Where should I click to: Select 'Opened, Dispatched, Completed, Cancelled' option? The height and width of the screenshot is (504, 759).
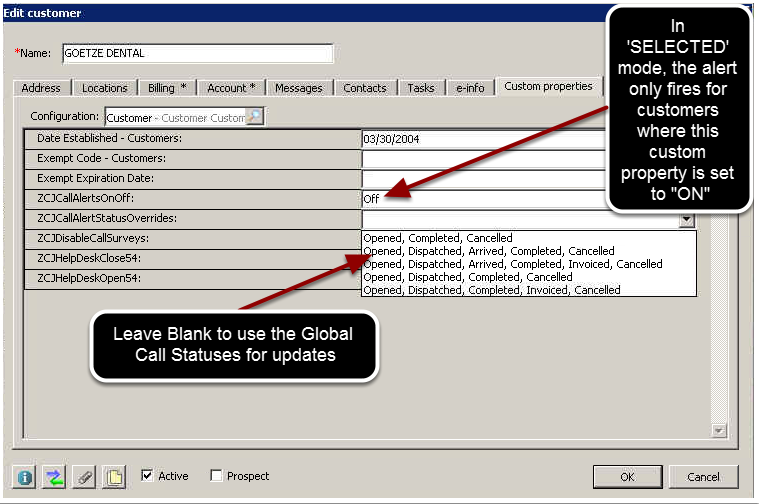pos(529,277)
